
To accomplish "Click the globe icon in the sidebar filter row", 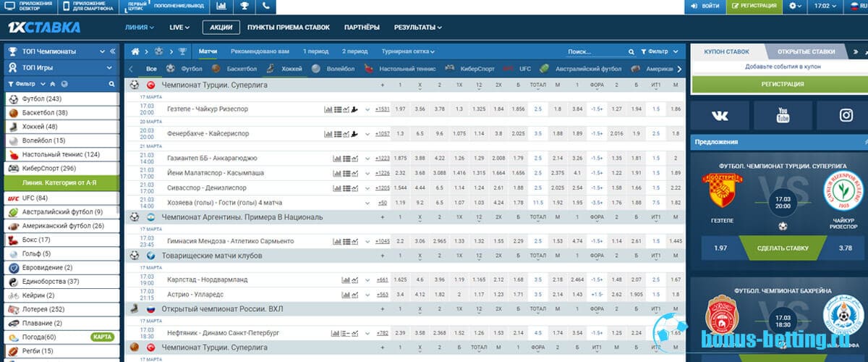I will click(64, 84).
